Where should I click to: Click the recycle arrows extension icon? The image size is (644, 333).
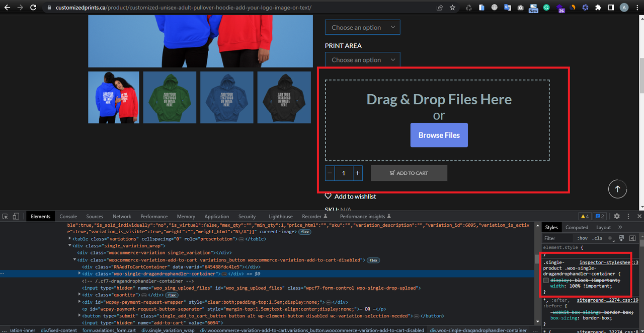point(469,8)
